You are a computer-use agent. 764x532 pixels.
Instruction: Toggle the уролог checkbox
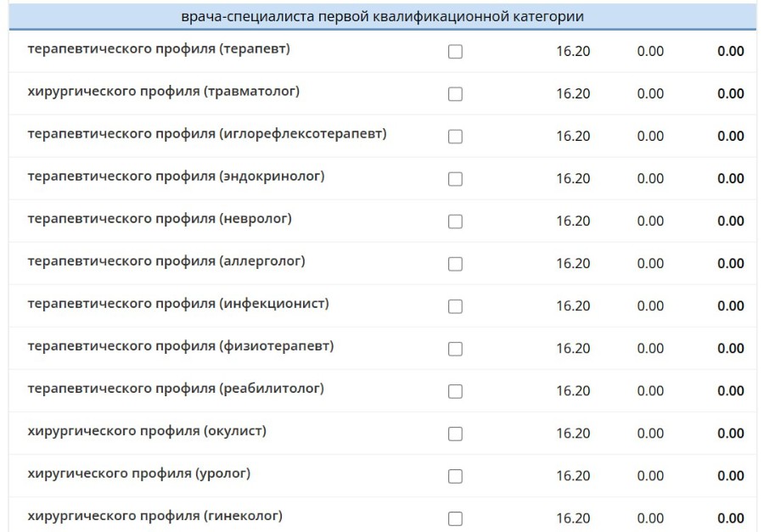[x=455, y=476]
